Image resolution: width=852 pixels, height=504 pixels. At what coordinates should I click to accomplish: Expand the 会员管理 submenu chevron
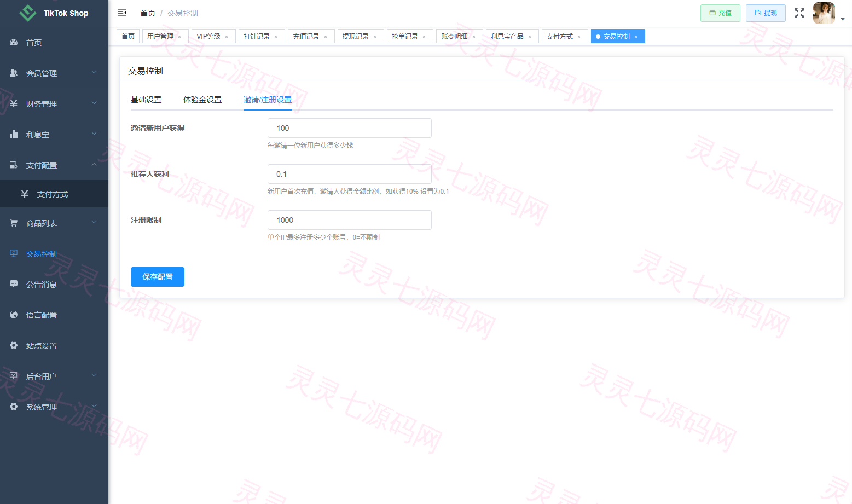[x=94, y=72]
